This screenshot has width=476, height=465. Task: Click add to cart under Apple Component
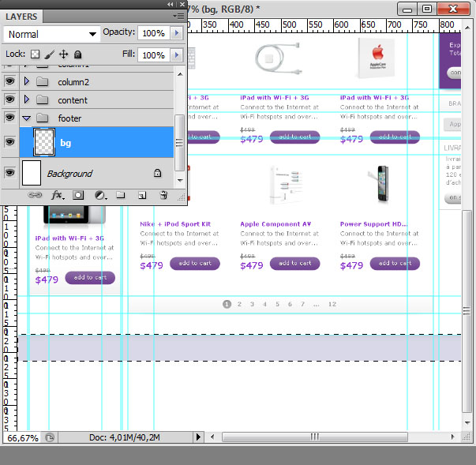pos(294,264)
